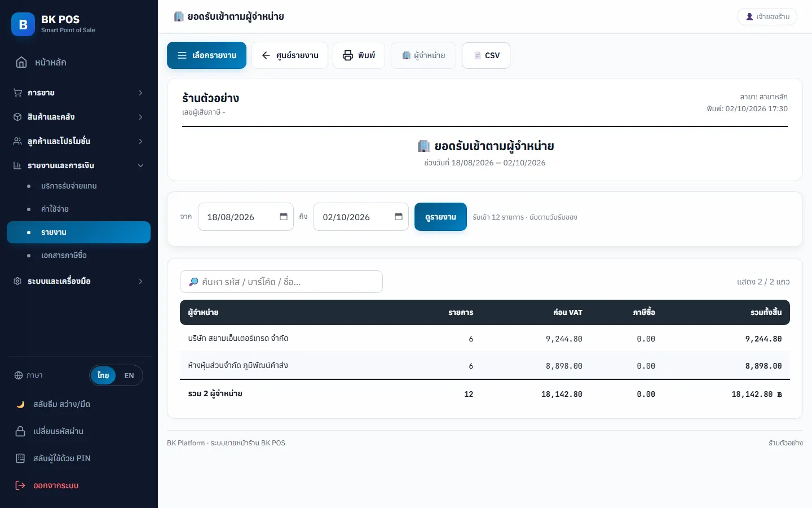Expand the การขาย menu chevron

pos(140,93)
